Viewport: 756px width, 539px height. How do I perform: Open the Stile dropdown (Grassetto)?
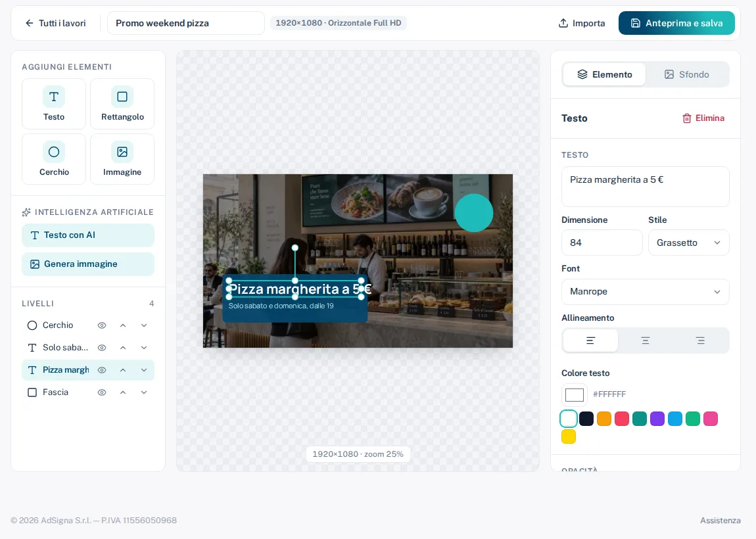[688, 243]
